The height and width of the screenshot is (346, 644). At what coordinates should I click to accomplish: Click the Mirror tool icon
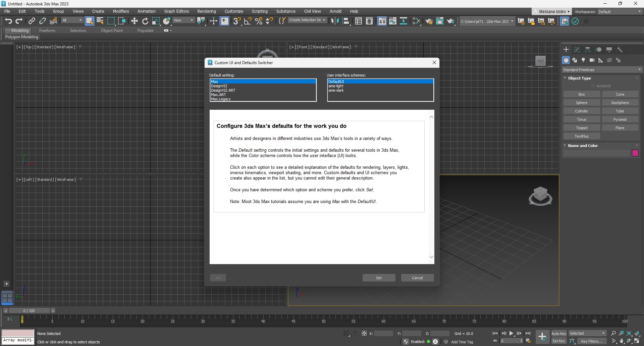pos(335,21)
